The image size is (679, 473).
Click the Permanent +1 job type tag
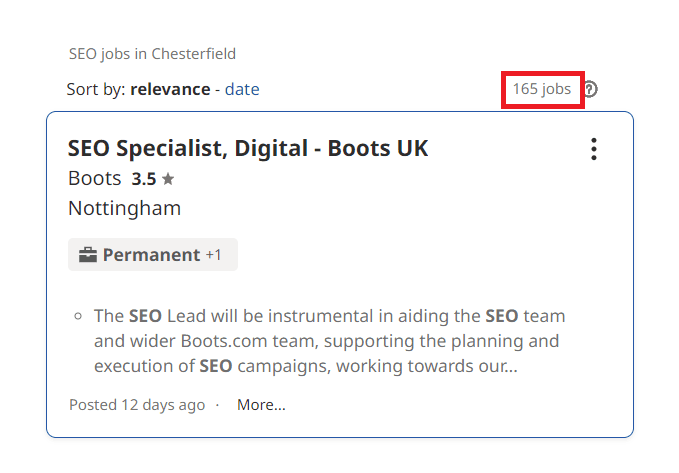(153, 255)
